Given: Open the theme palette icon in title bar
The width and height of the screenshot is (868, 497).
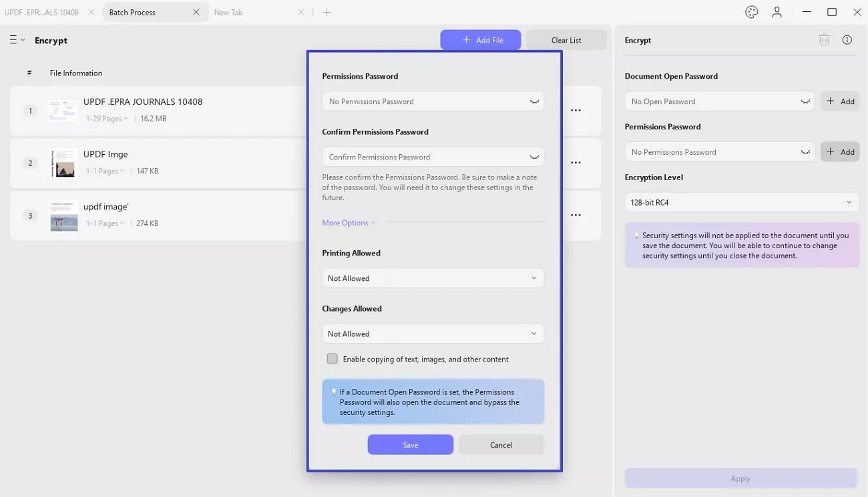Looking at the screenshot, I should click(x=752, y=12).
